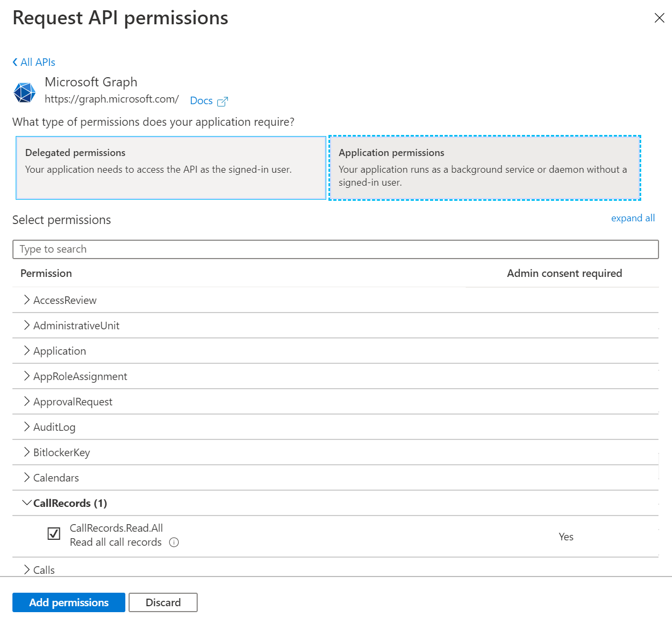
Task: Click the expand all link
Action: [633, 218]
